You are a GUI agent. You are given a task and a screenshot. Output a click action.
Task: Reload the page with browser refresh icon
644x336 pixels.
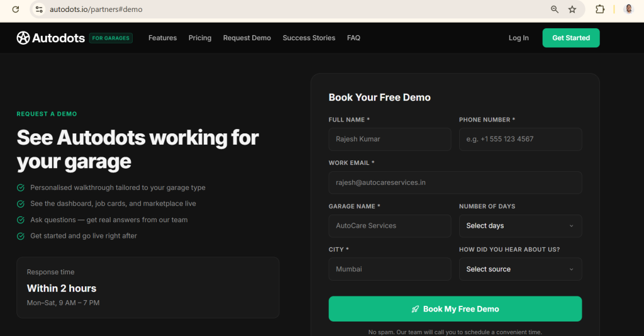(x=16, y=9)
